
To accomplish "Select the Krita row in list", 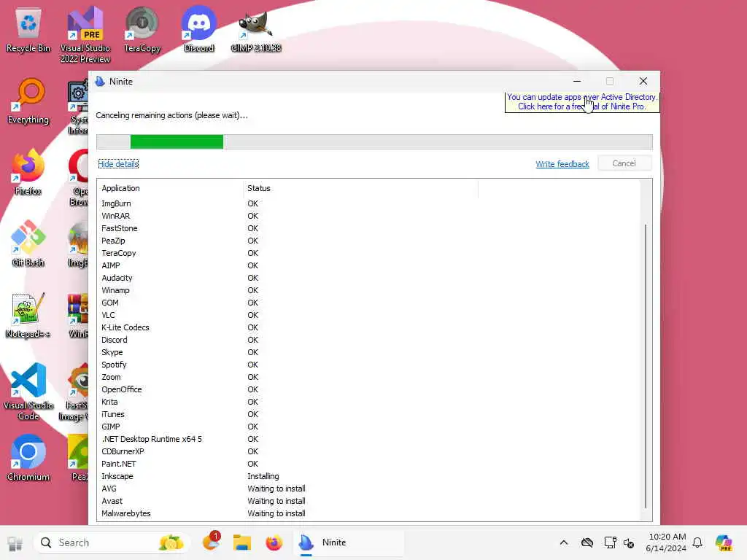I will [368, 402].
